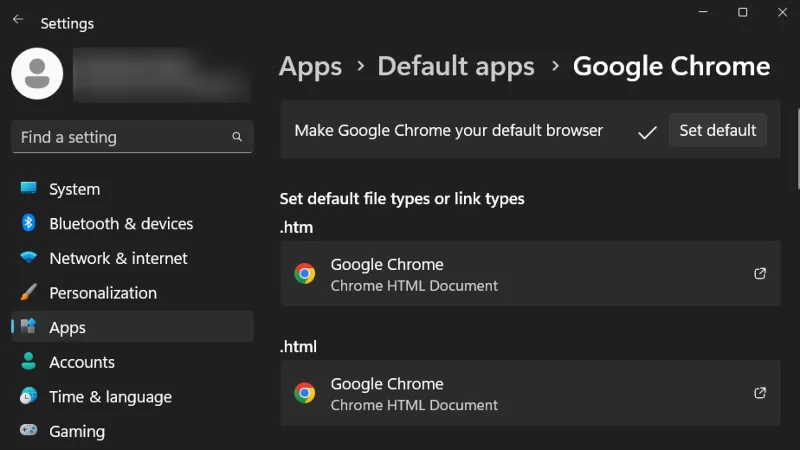800x450 pixels.
Task: Open Time & language settings
Action: click(x=132, y=396)
